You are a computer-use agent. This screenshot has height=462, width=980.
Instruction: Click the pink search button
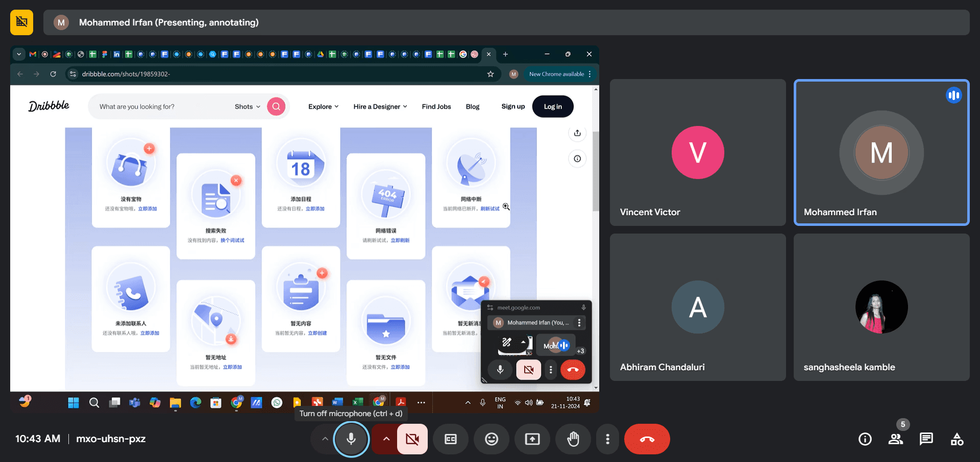pyautogui.click(x=276, y=106)
